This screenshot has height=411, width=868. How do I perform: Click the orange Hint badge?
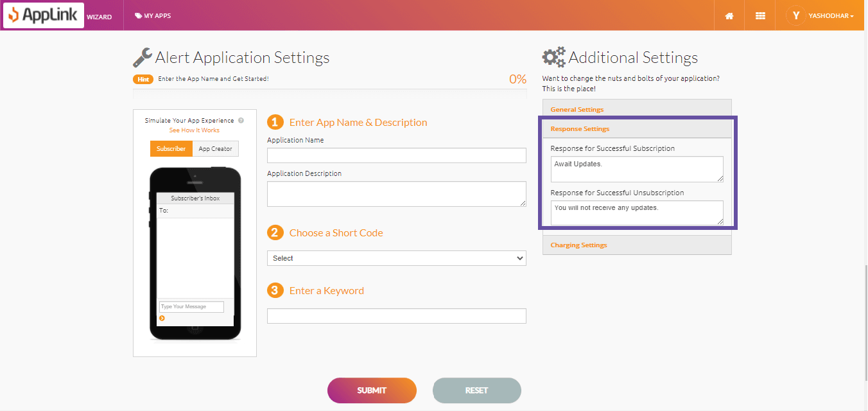(143, 79)
